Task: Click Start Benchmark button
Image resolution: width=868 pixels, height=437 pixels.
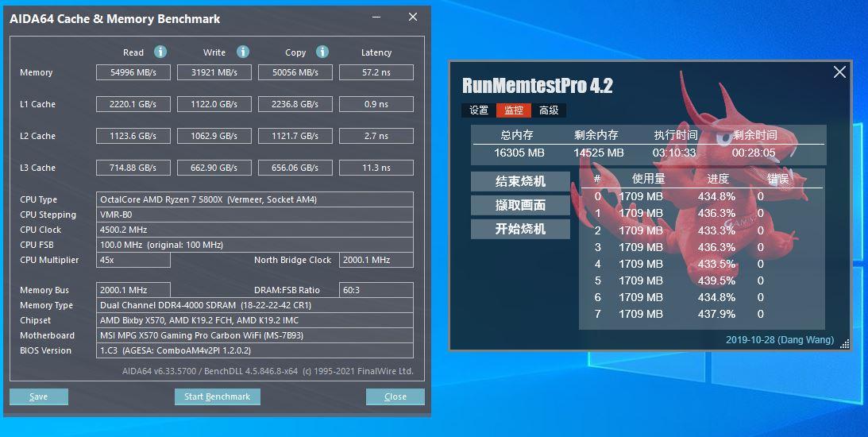Action: tap(218, 396)
